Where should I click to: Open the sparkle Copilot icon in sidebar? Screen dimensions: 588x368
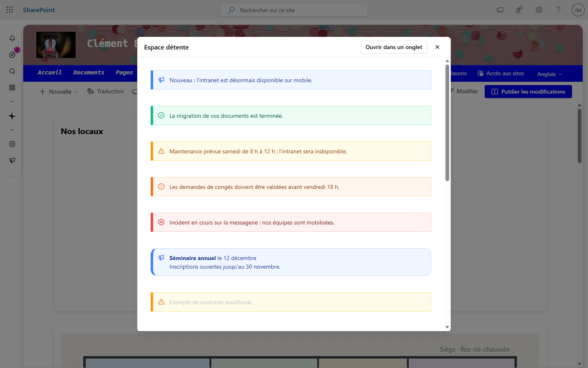12,116
